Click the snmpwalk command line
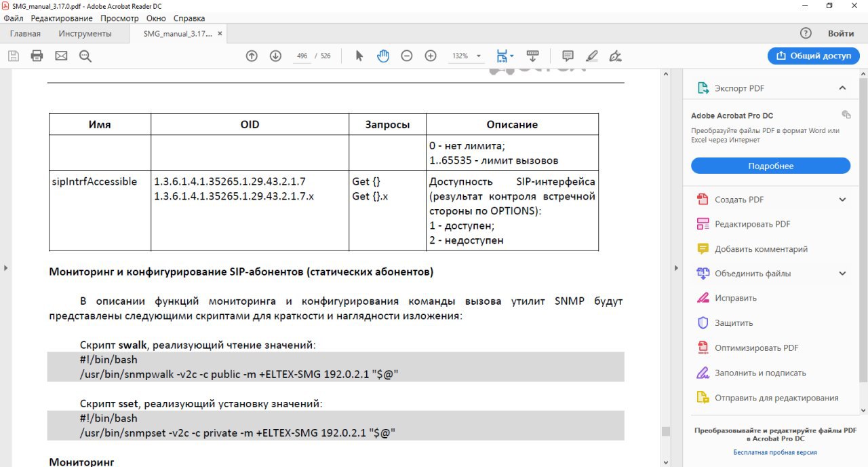 tap(238, 374)
